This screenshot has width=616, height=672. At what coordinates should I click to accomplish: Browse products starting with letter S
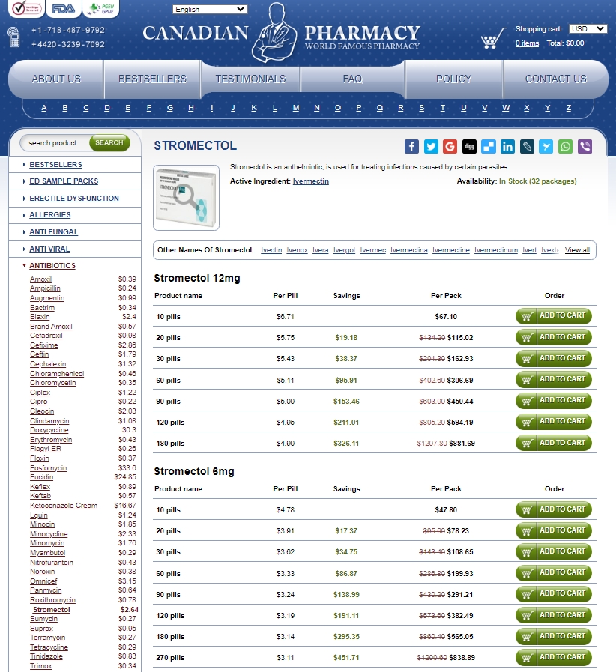pos(422,108)
